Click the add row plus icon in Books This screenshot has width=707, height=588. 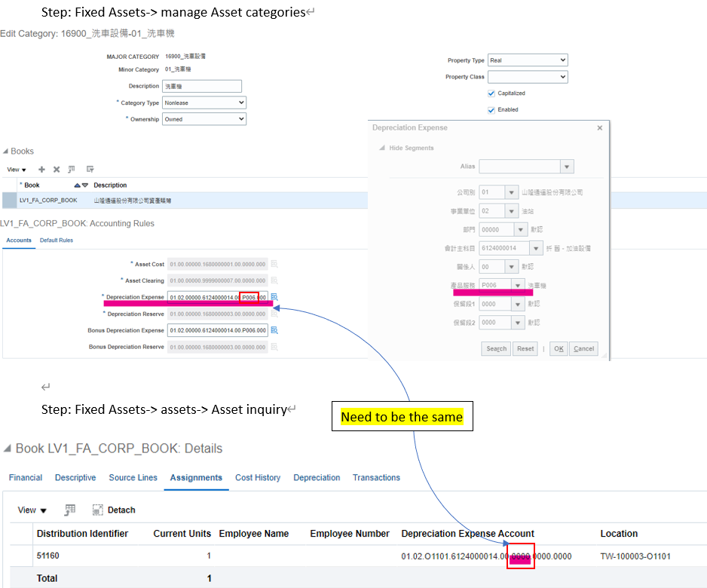tap(42, 170)
